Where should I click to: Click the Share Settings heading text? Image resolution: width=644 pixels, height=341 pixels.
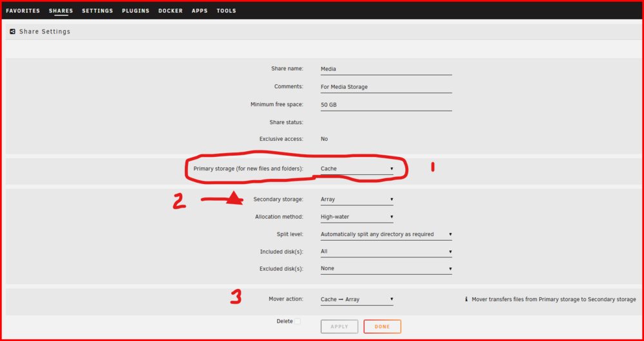point(45,32)
